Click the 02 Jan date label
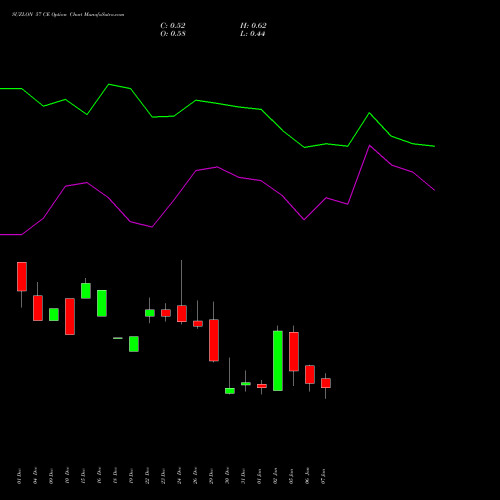This screenshot has width=500, height=500. tap(275, 476)
